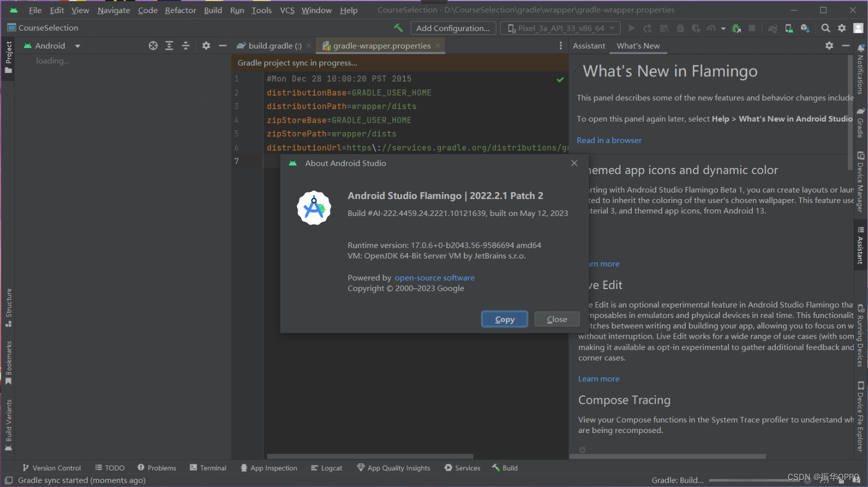The image size is (868, 487).
Task: Toggle the Device File Explorer side button
Action: click(860, 417)
